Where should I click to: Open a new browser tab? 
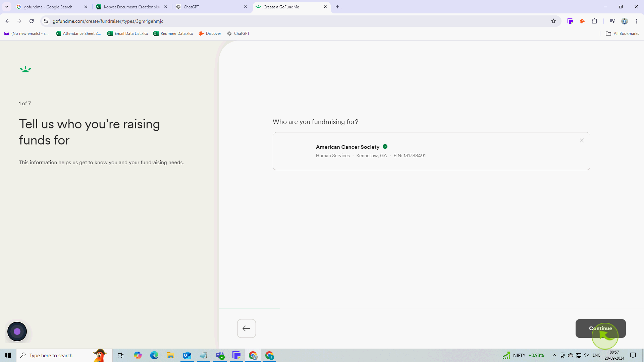tap(337, 7)
